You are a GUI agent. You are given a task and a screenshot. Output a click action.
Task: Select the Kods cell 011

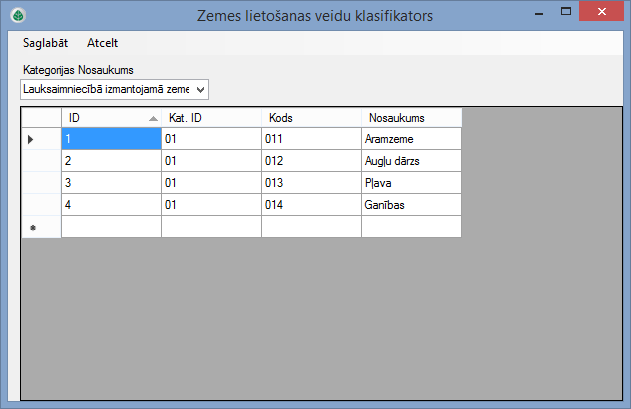pyautogui.click(x=311, y=139)
